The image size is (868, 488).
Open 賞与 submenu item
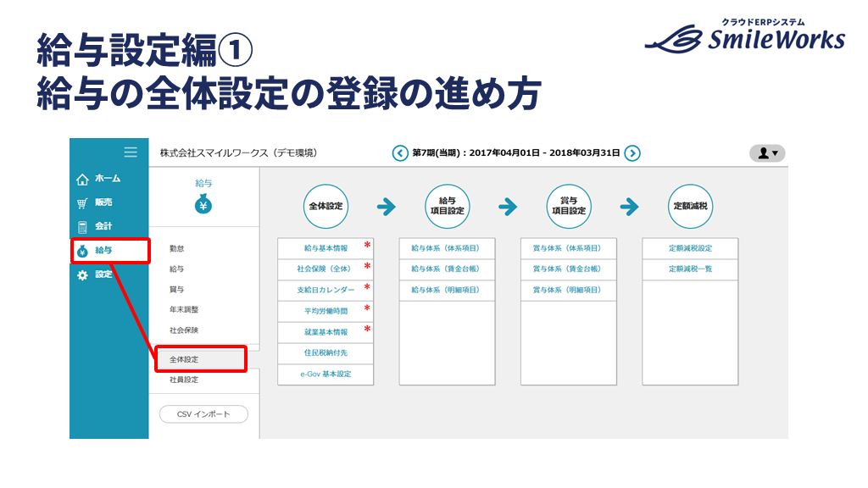click(176, 290)
